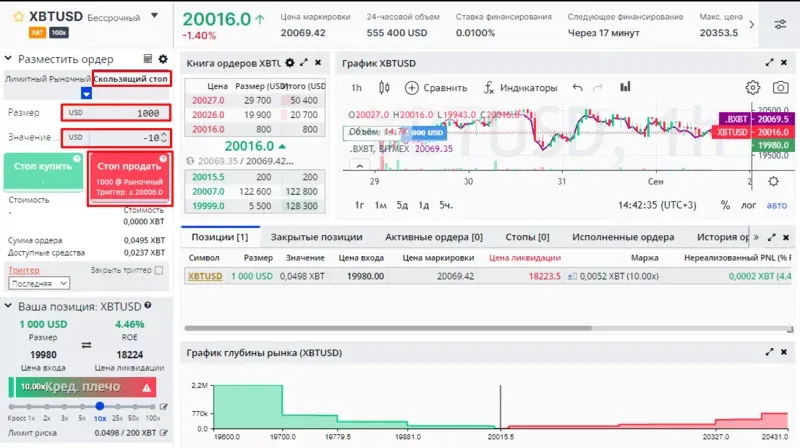The height and width of the screenshot is (448, 800).
Task: Open the trigger price type dropdown Последняя
Action: click(39, 283)
